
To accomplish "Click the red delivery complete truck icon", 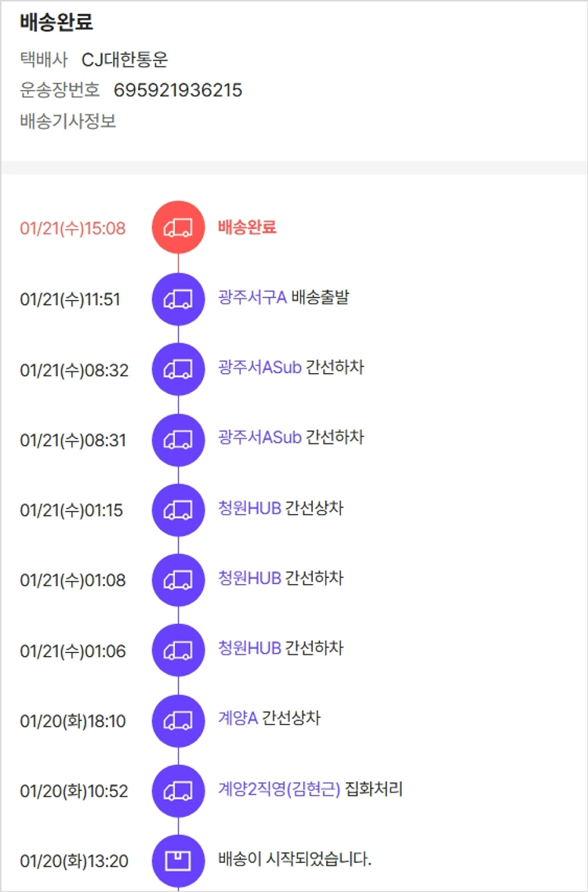I will (178, 228).
